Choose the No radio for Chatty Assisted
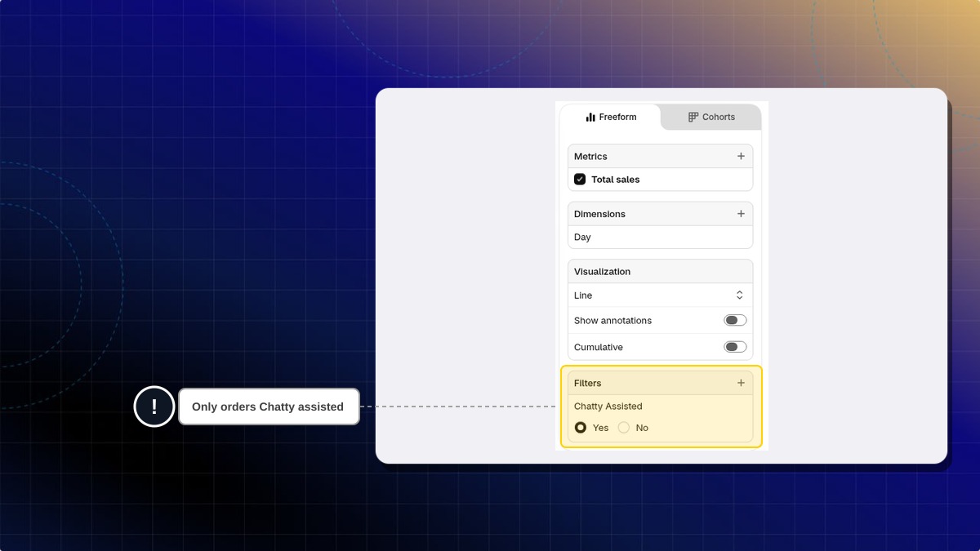This screenshot has width=980, height=551. point(624,428)
